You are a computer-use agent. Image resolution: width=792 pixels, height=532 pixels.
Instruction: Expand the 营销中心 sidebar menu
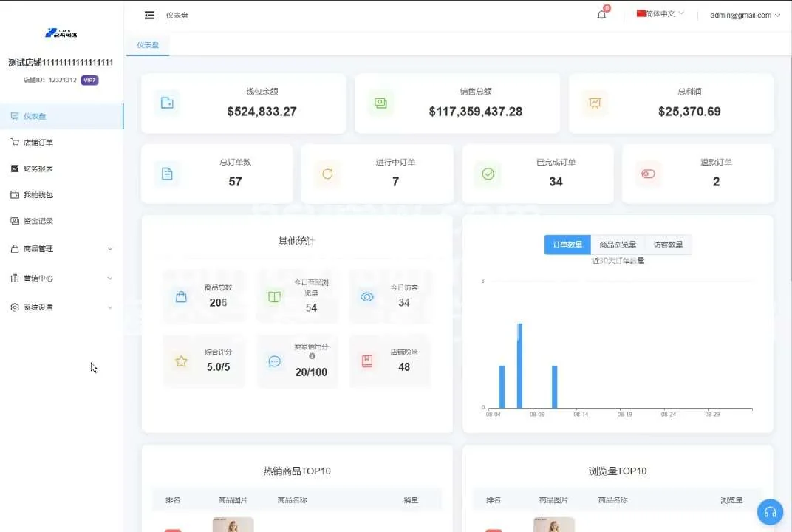tap(62, 279)
